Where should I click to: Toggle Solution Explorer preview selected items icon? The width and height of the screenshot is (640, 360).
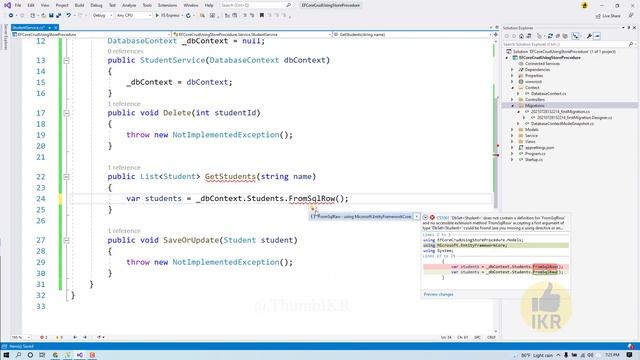597,36
